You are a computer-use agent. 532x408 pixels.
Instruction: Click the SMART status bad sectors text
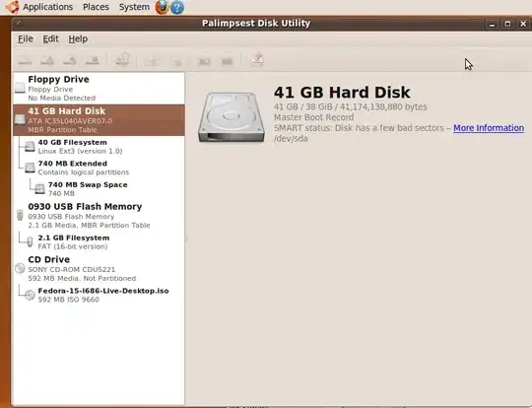click(x=359, y=128)
